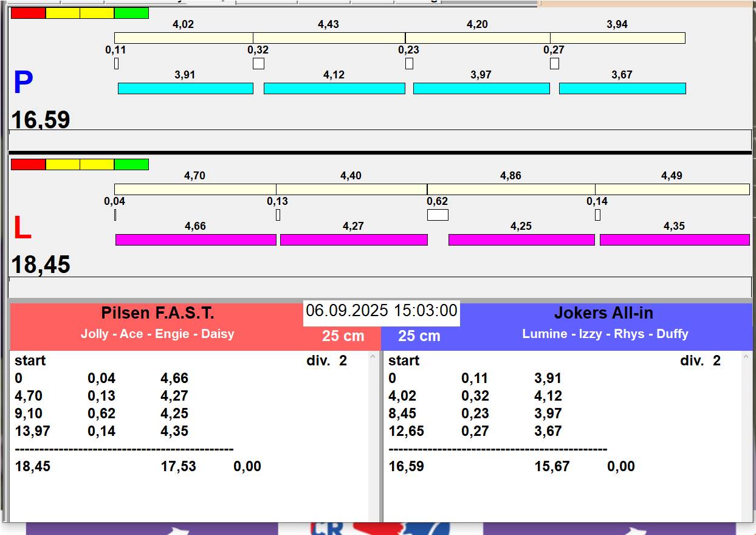Image resolution: width=756 pixels, height=535 pixels.
Task: Click the green start light in lane L
Action: (131, 164)
